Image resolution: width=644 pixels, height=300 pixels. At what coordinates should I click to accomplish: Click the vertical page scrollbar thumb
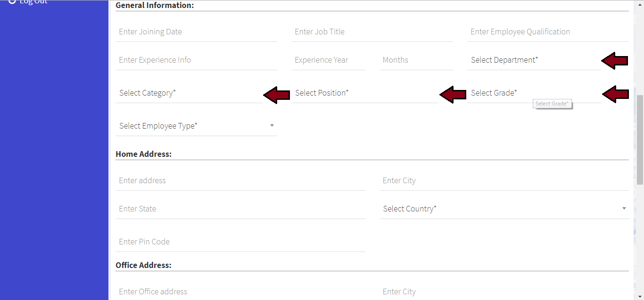click(640, 139)
